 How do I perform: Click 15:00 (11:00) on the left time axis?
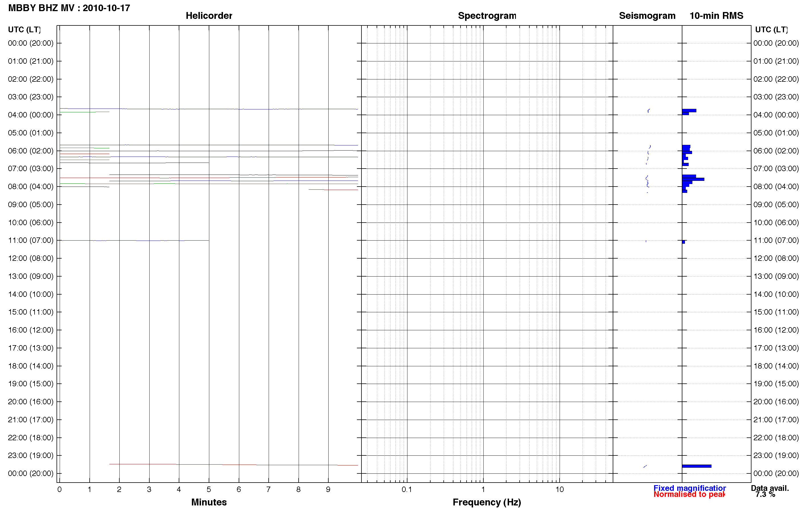click(x=31, y=312)
